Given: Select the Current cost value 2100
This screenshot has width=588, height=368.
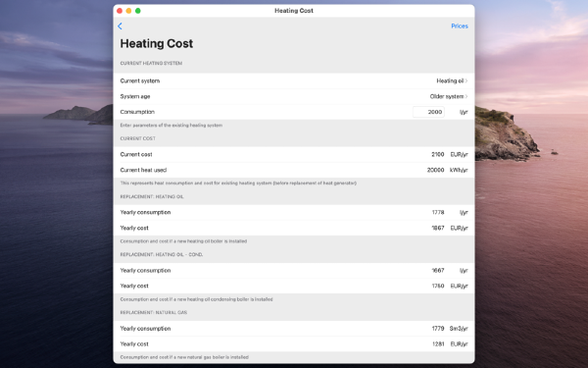Looking at the screenshot, I should pyautogui.click(x=438, y=154).
